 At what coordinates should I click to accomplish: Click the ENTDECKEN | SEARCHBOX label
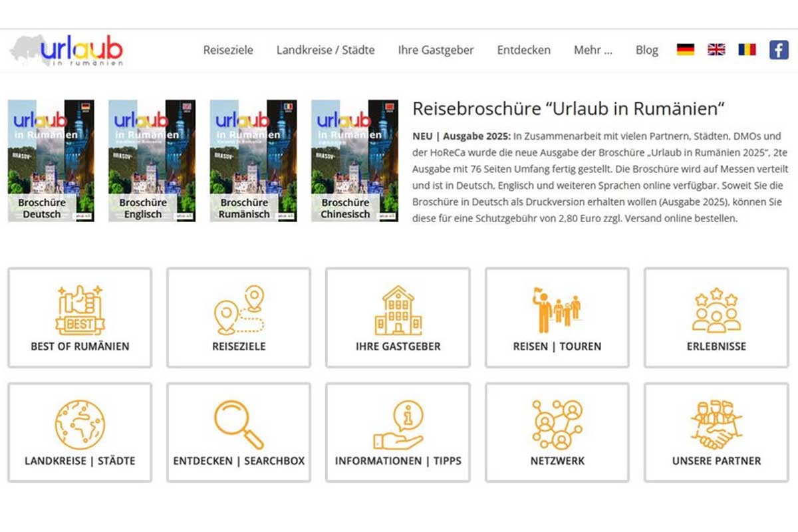point(239,461)
